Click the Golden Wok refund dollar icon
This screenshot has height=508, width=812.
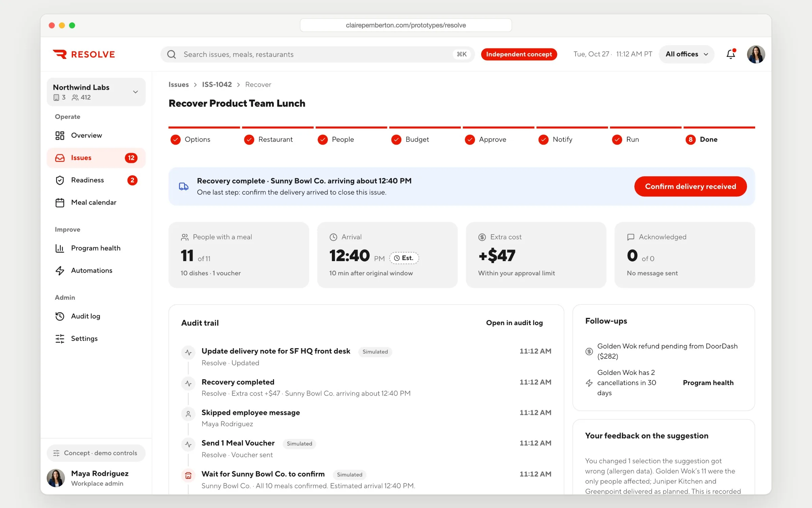tap(589, 351)
